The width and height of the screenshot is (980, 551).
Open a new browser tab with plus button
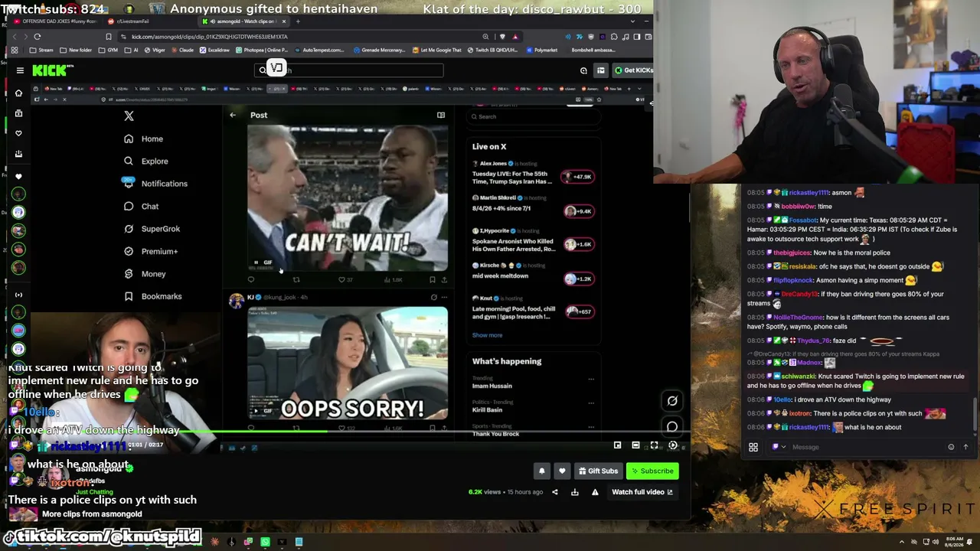click(x=298, y=21)
